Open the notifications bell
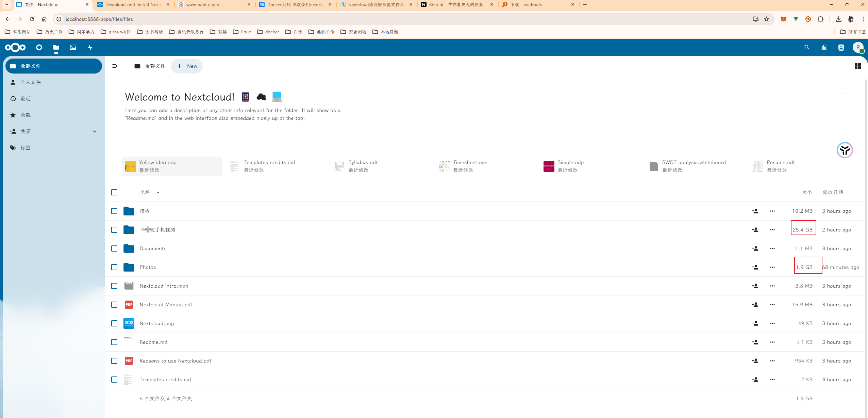 pyautogui.click(x=823, y=47)
